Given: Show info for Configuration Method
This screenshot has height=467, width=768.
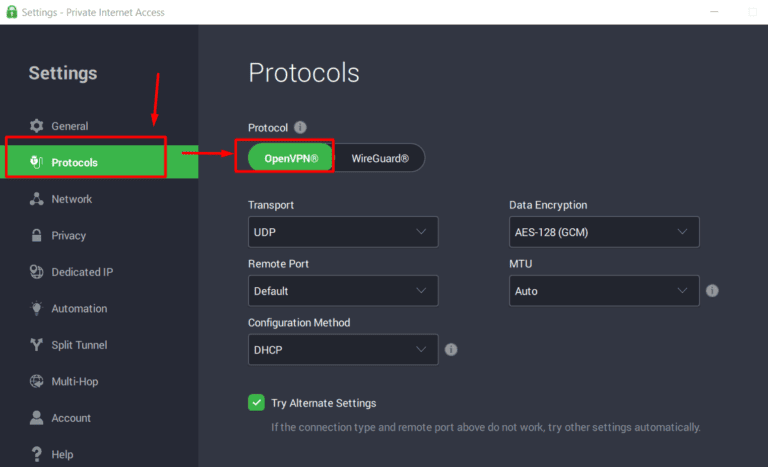Looking at the screenshot, I should pos(451,350).
